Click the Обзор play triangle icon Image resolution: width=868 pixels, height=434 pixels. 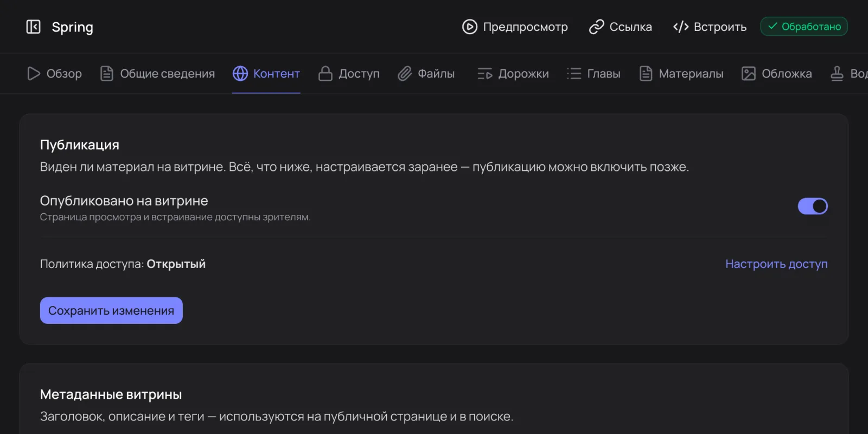(34, 73)
